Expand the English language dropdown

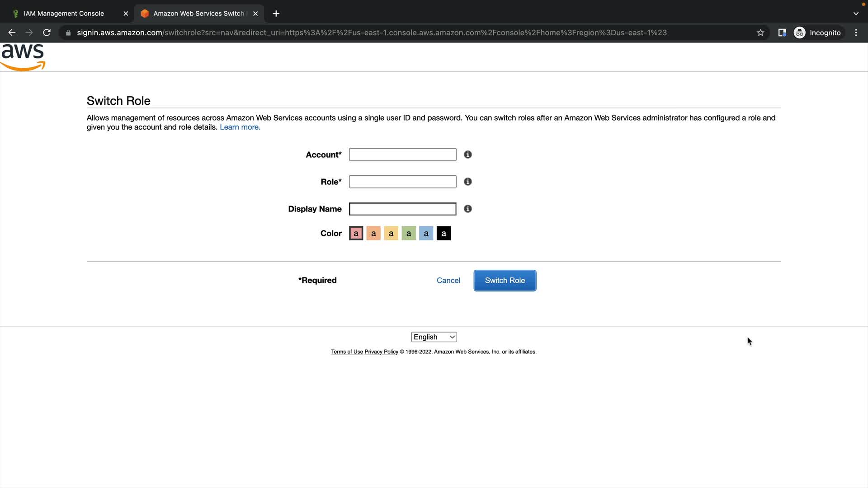[x=434, y=337]
